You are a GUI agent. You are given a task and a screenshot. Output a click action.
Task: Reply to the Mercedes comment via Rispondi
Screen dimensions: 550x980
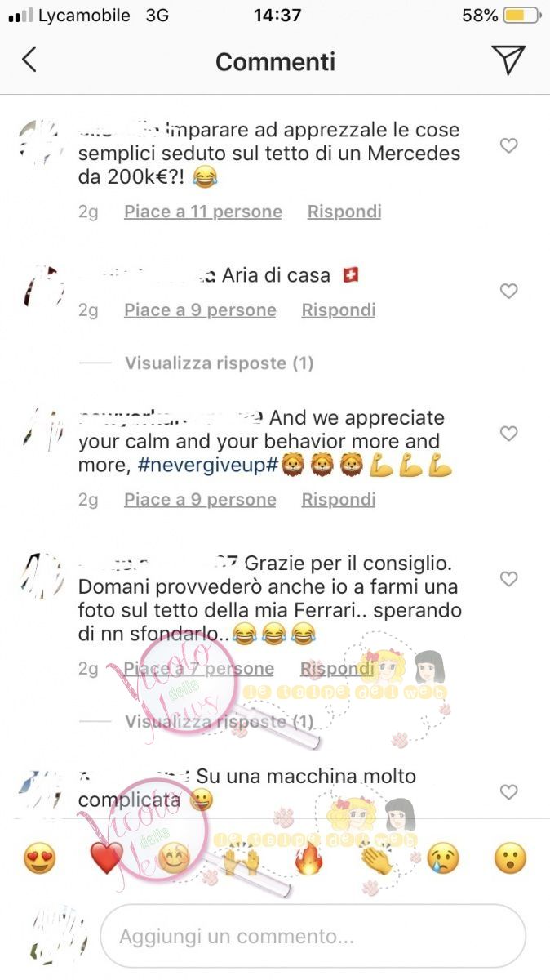pyautogui.click(x=344, y=212)
